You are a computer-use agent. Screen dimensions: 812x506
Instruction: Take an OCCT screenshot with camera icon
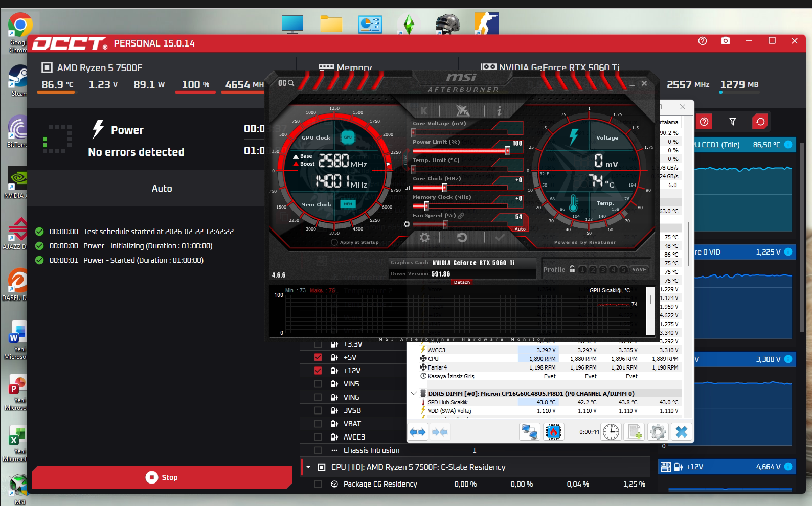pyautogui.click(x=726, y=41)
